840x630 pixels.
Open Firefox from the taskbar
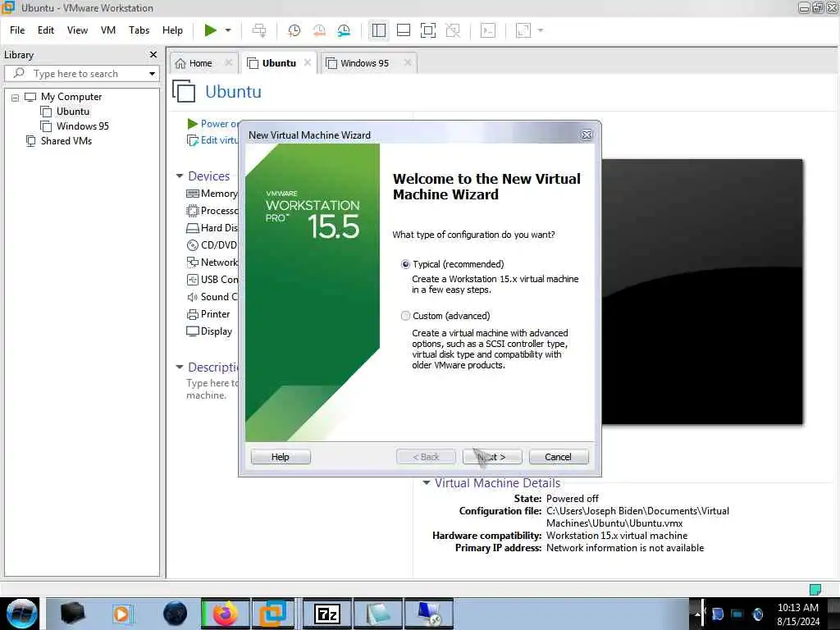coord(226,614)
